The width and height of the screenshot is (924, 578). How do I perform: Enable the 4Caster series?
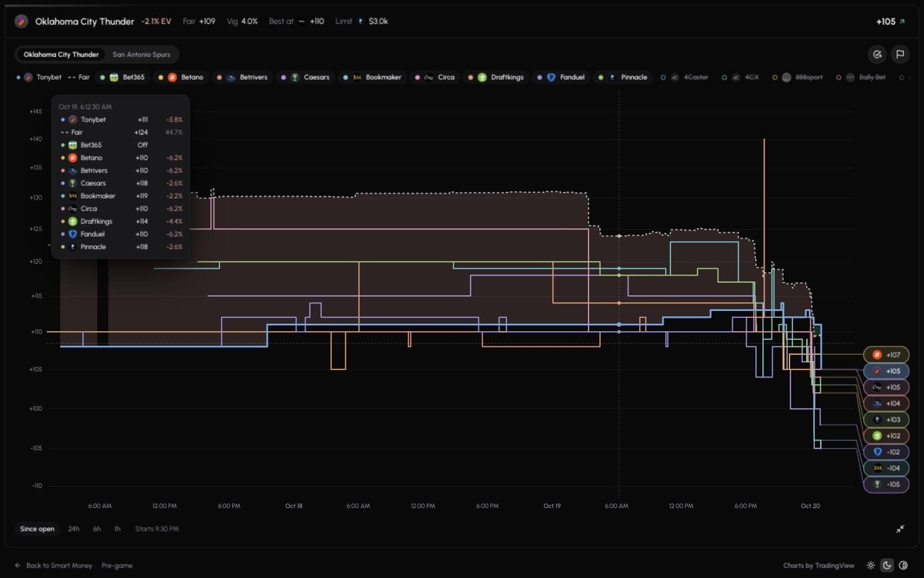coord(685,77)
